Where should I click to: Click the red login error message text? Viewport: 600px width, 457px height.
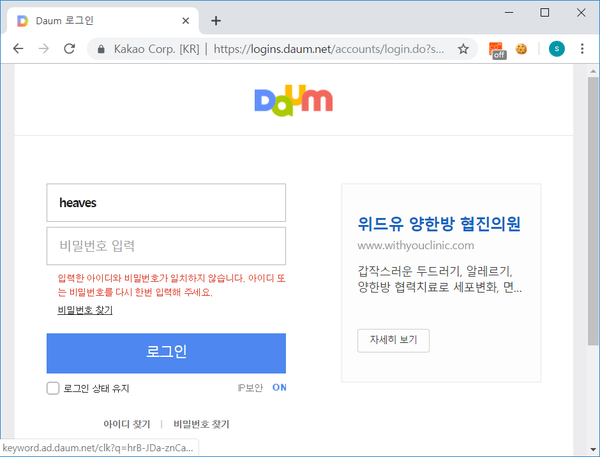tap(171, 285)
